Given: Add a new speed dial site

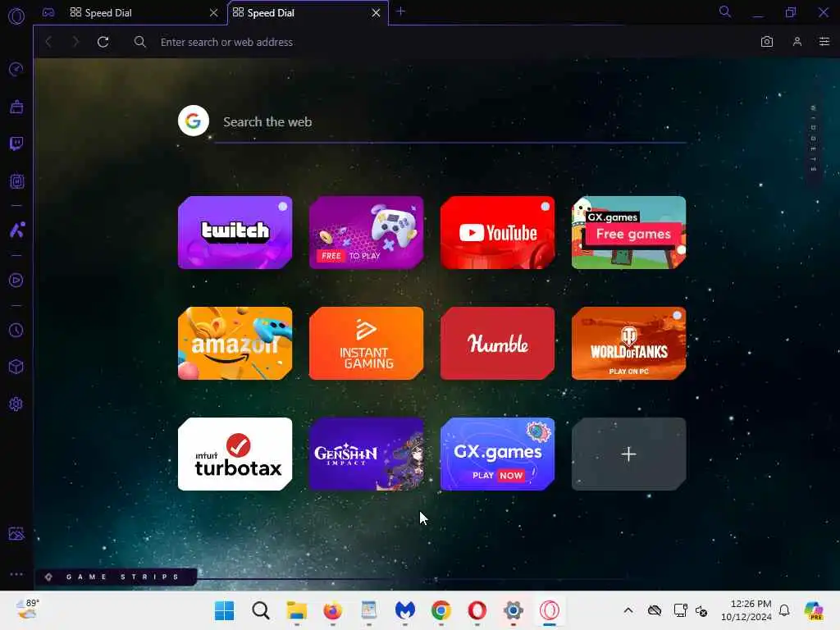Looking at the screenshot, I should tap(629, 454).
